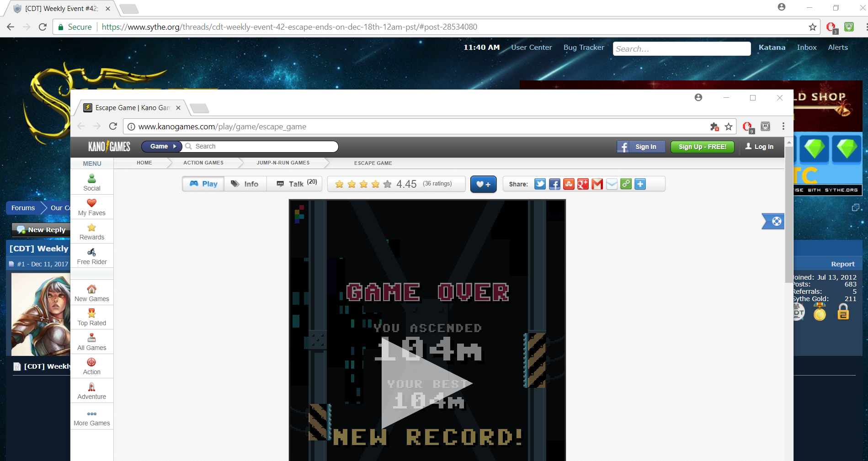Open profile icon in Kano Games window
The width and height of the screenshot is (868, 461).
coord(698,97)
